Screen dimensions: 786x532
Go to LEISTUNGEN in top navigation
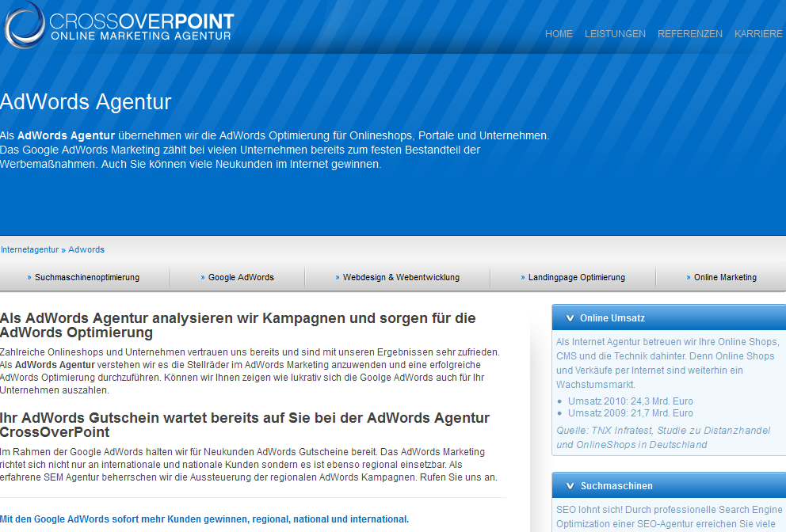click(615, 34)
